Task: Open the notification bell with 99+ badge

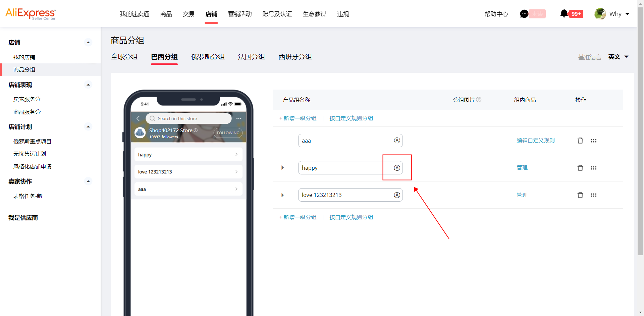Action: (572, 14)
